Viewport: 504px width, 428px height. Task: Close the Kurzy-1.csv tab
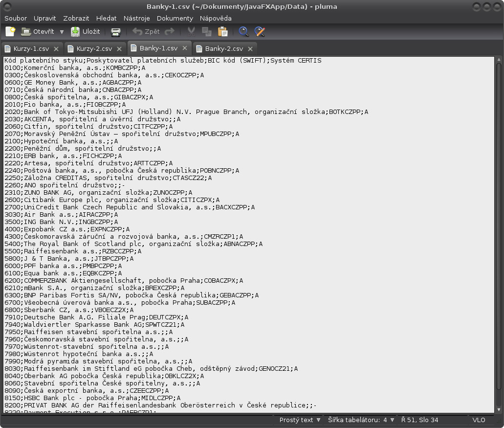click(x=56, y=49)
